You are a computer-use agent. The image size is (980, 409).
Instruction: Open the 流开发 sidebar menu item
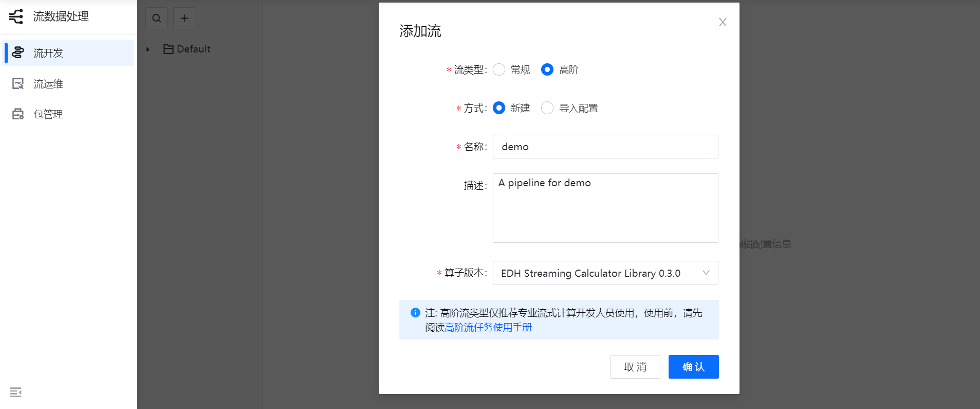pyautogui.click(x=68, y=52)
